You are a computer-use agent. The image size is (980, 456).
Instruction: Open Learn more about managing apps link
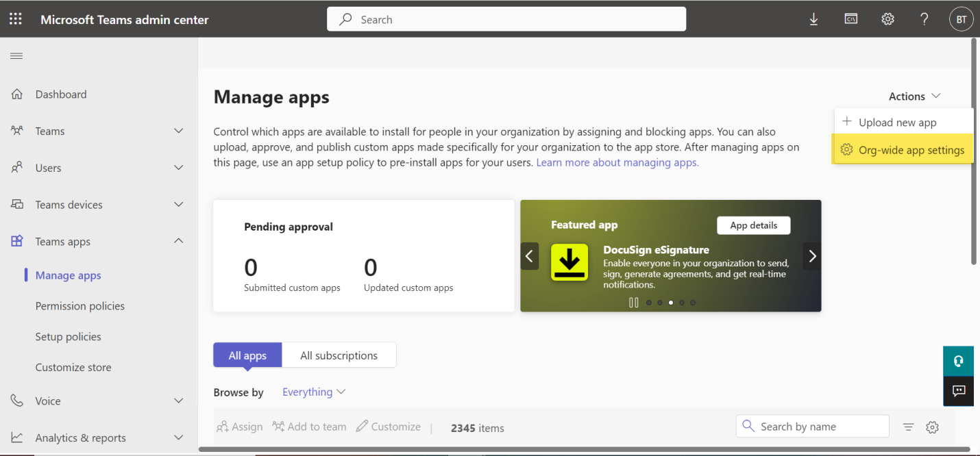pos(617,162)
